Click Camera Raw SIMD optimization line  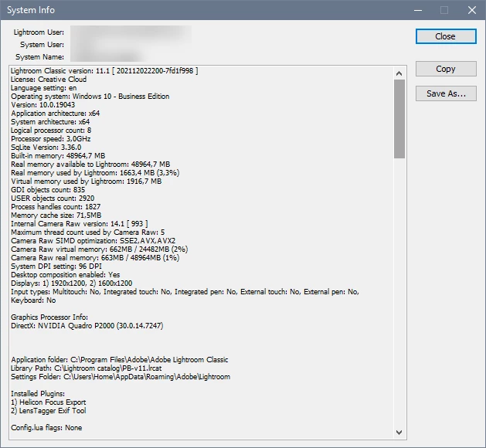[x=93, y=241]
